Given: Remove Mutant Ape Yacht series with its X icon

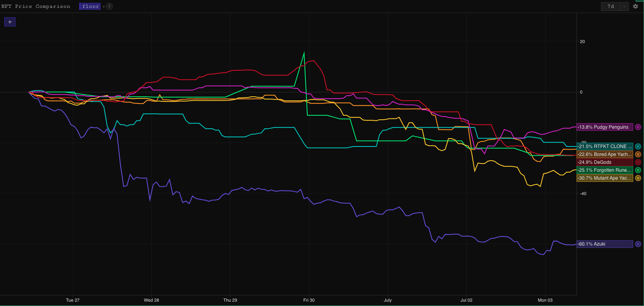Looking at the screenshot, I should click(x=638, y=178).
